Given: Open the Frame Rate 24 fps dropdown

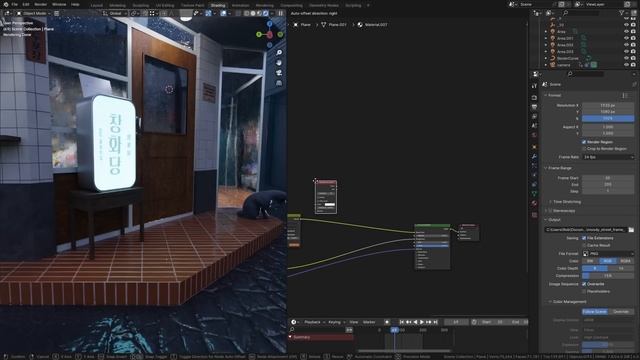Looking at the screenshot, I should click(x=608, y=157).
